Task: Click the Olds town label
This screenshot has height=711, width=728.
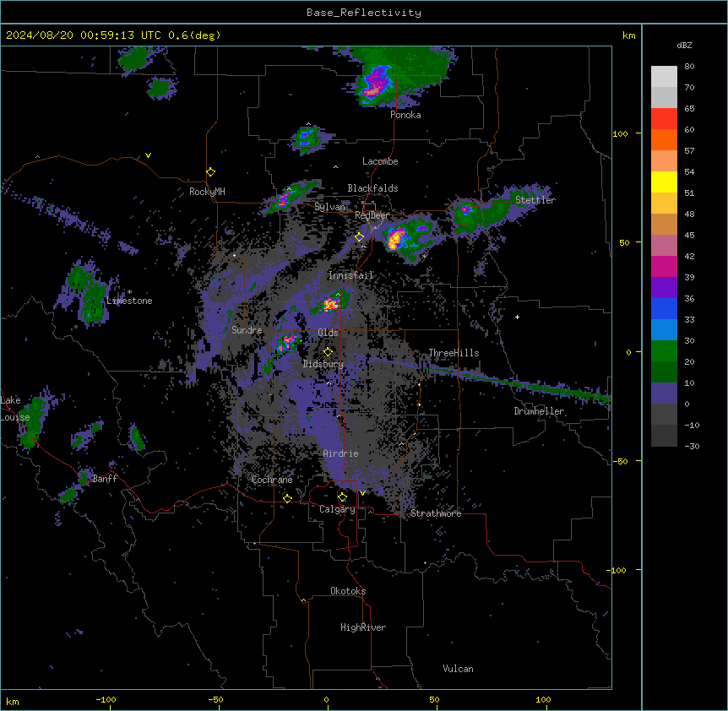Action: coord(328,333)
